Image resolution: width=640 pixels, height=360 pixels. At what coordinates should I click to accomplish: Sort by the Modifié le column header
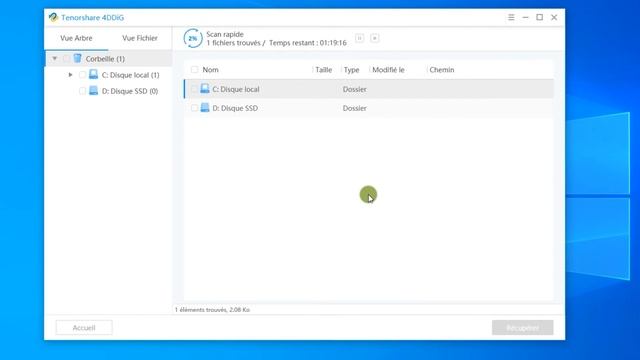point(388,70)
